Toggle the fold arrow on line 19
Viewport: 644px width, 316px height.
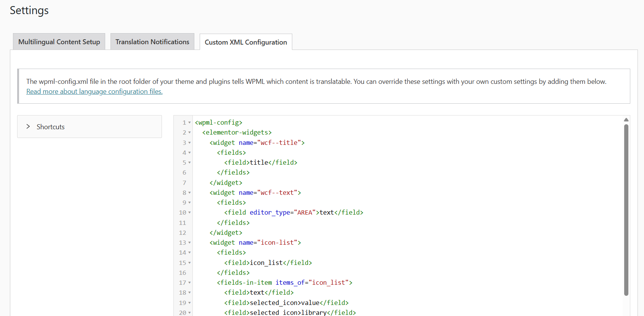[189, 303]
